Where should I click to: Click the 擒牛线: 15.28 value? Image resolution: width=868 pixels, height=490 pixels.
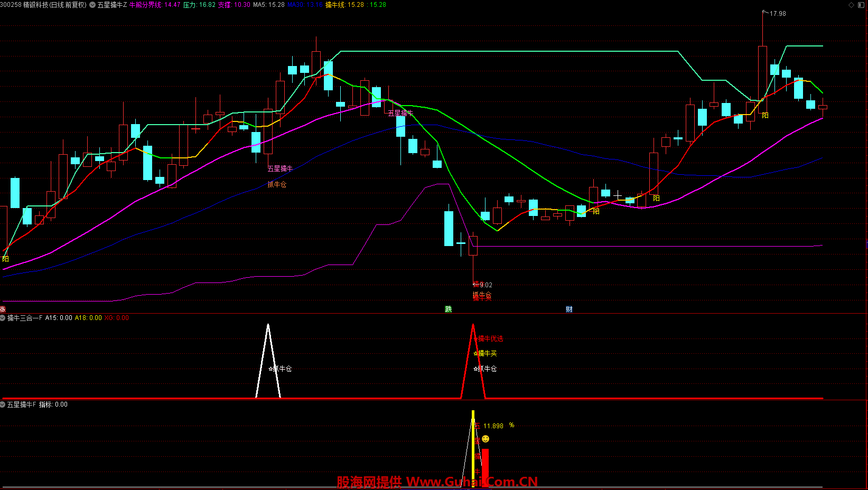(x=344, y=5)
